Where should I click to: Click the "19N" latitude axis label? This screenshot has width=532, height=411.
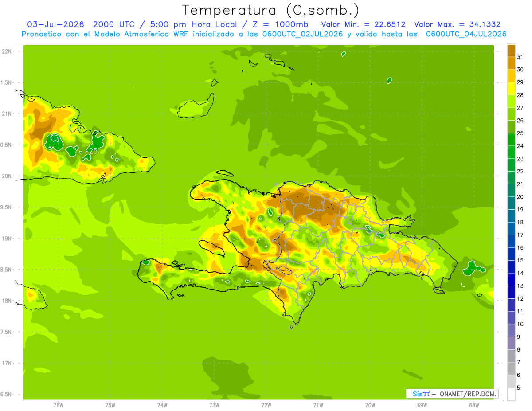point(7,239)
